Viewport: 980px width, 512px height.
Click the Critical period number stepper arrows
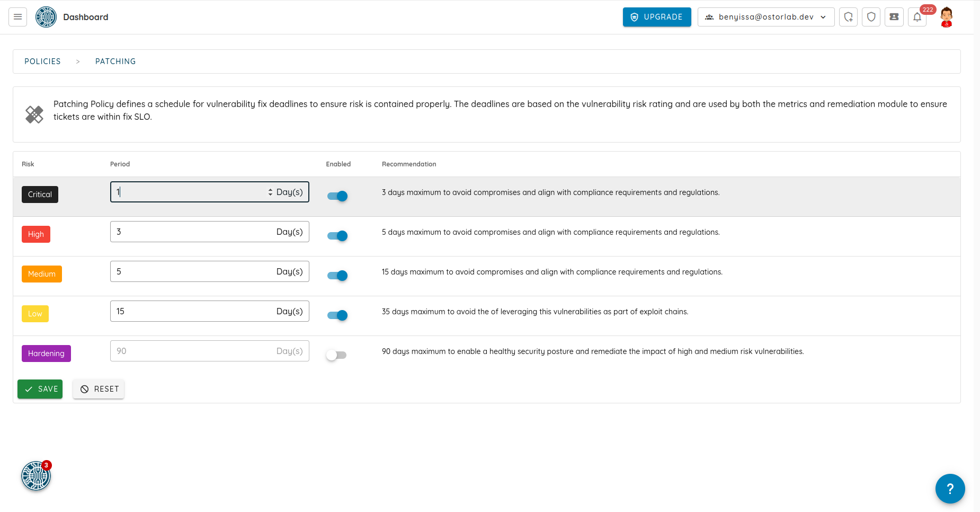pos(270,192)
